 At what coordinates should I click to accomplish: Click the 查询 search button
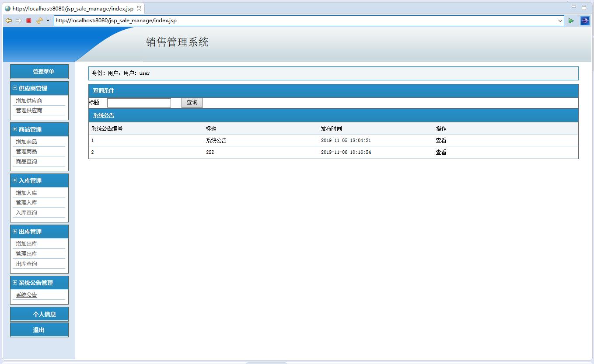[192, 102]
